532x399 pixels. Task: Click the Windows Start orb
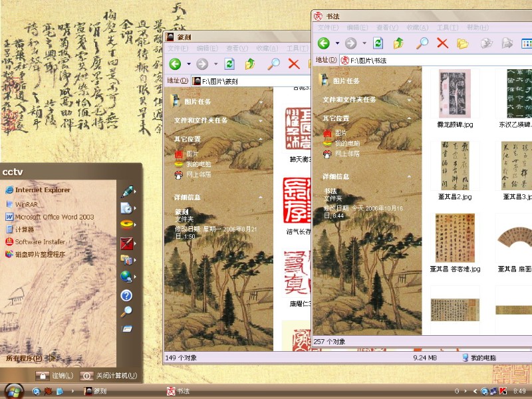(13, 391)
